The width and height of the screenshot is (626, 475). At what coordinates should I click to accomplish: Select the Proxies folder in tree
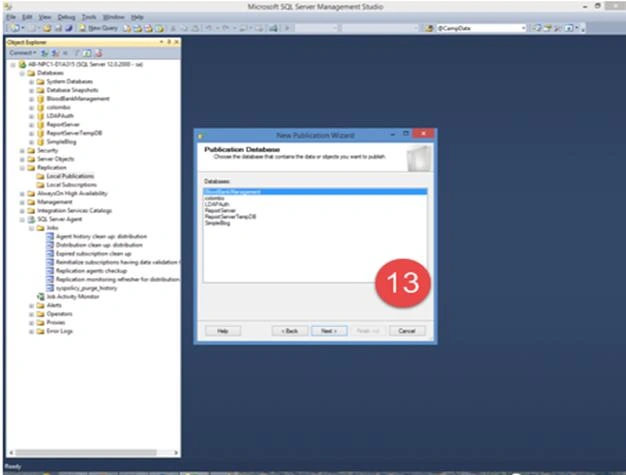pyautogui.click(x=56, y=323)
